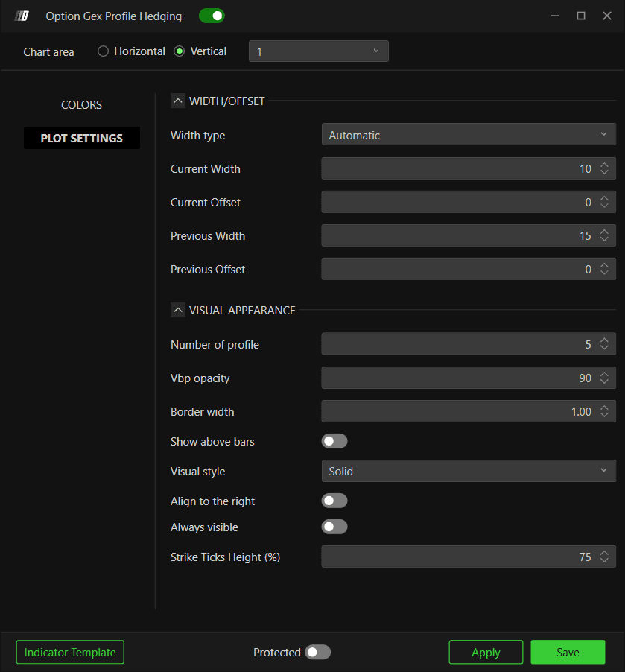This screenshot has height=672, width=625.
Task: Increase Strike Ticks Height with up arrow
Action: pos(604,553)
